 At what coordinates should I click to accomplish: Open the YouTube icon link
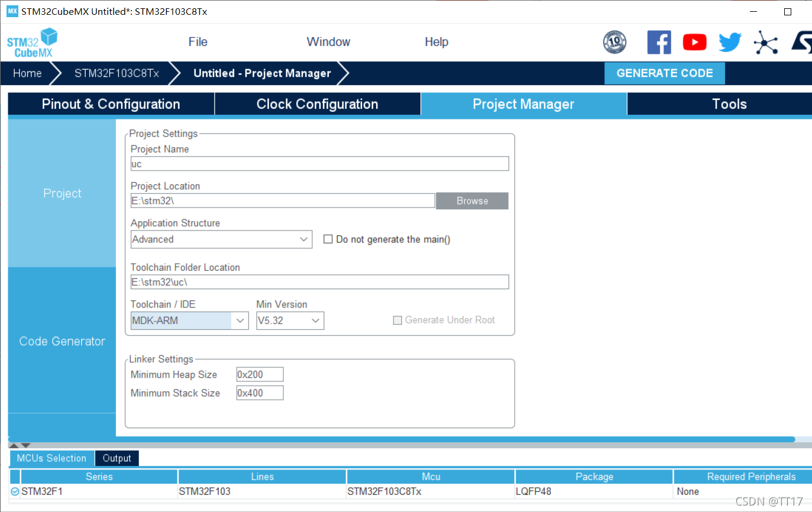pyautogui.click(x=694, y=42)
